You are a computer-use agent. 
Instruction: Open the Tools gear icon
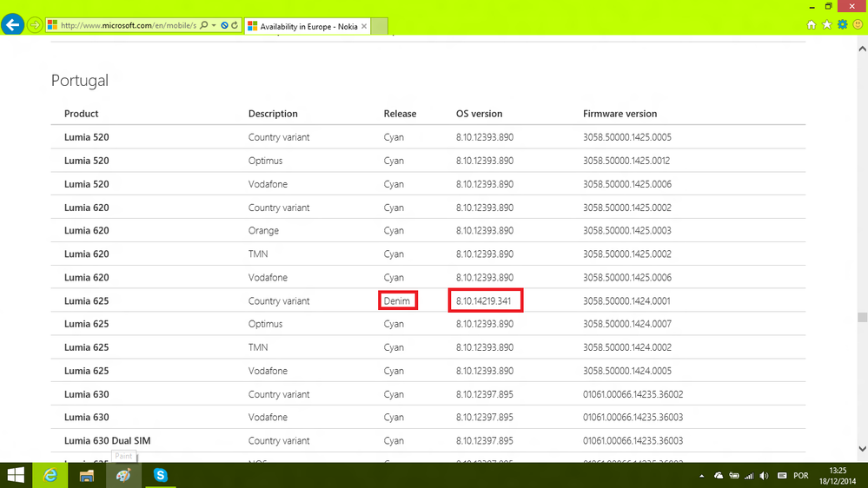coord(842,25)
